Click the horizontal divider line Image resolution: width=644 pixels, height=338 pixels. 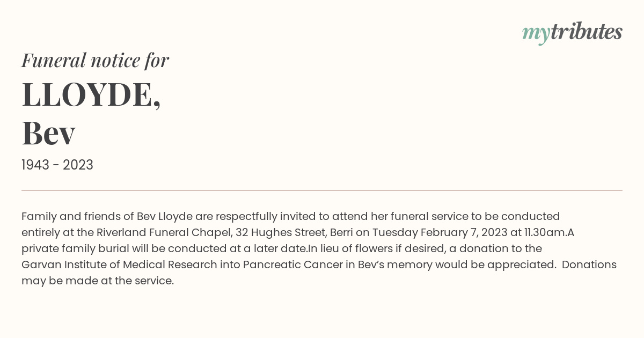pos(322,190)
